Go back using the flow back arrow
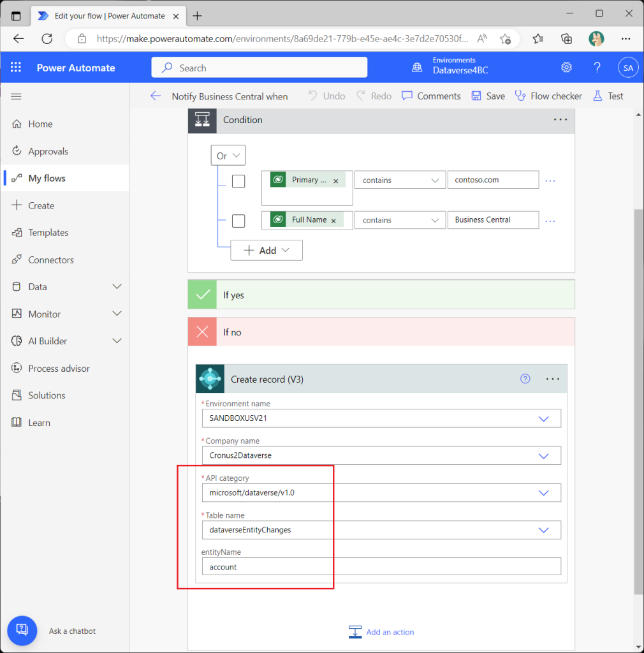This screenshot has width=644, height=653. coord(156,96)
